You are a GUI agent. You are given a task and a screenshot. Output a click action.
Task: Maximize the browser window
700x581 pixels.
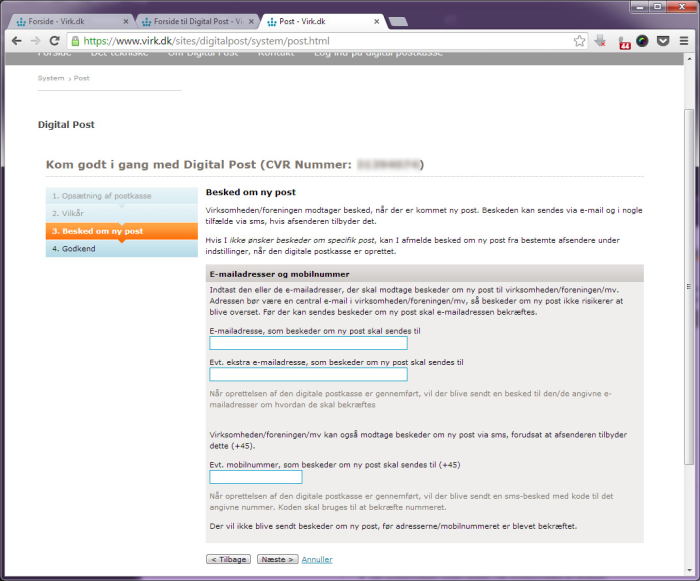tap(658, 6)
